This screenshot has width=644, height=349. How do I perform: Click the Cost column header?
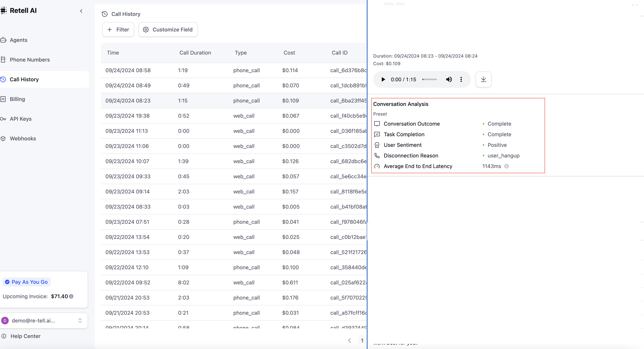(289, 53)
